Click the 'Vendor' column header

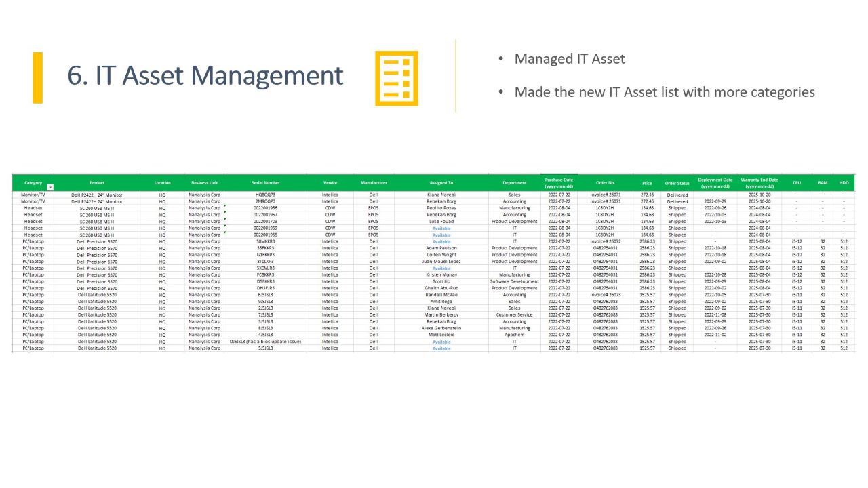(x=330, y=183)
